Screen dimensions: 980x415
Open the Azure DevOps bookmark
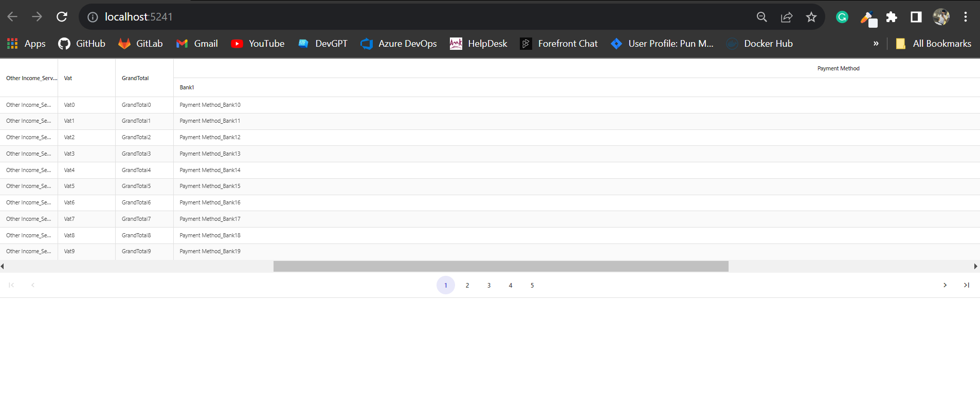click(398, 44)
